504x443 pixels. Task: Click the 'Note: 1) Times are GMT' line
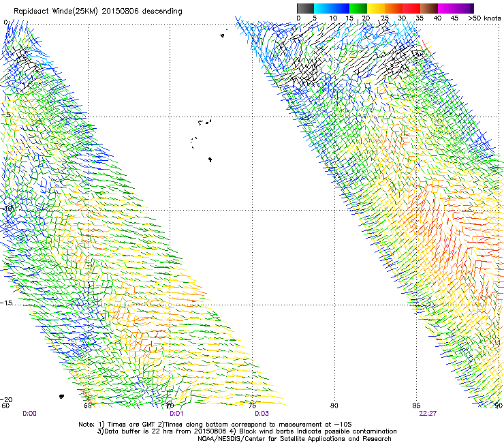pos(215,425)
